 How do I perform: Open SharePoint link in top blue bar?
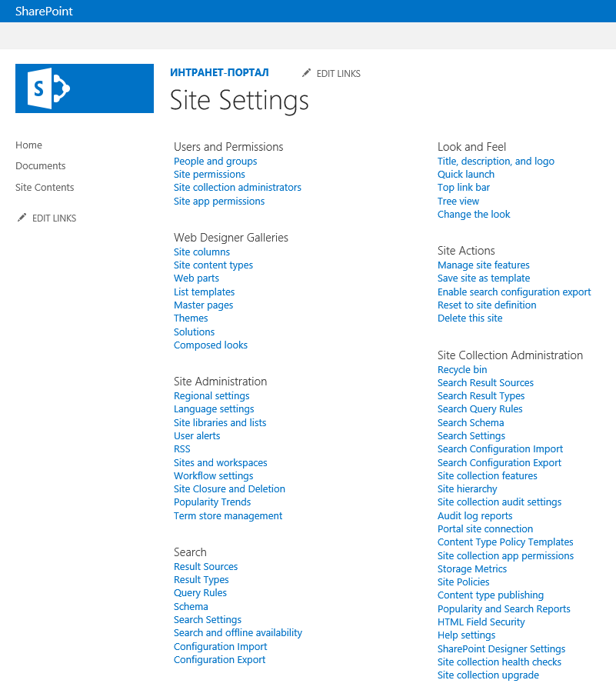coord(45,12)
